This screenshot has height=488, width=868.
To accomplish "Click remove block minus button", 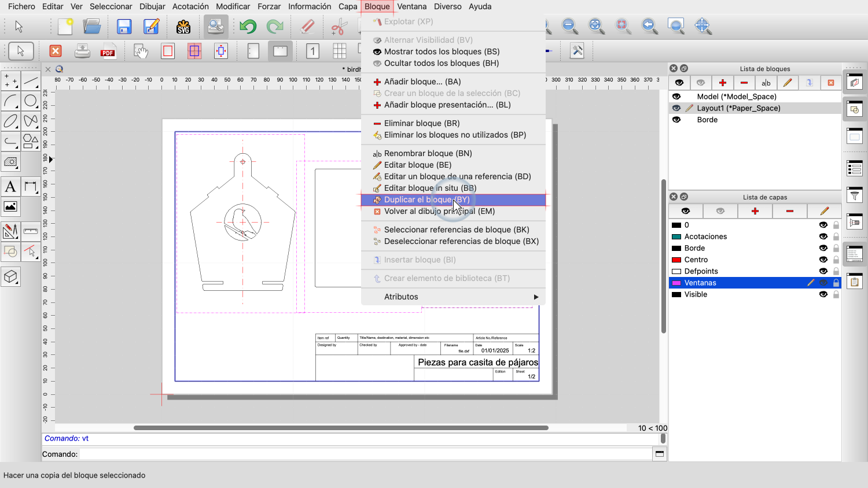I will [x=744, y=83].
